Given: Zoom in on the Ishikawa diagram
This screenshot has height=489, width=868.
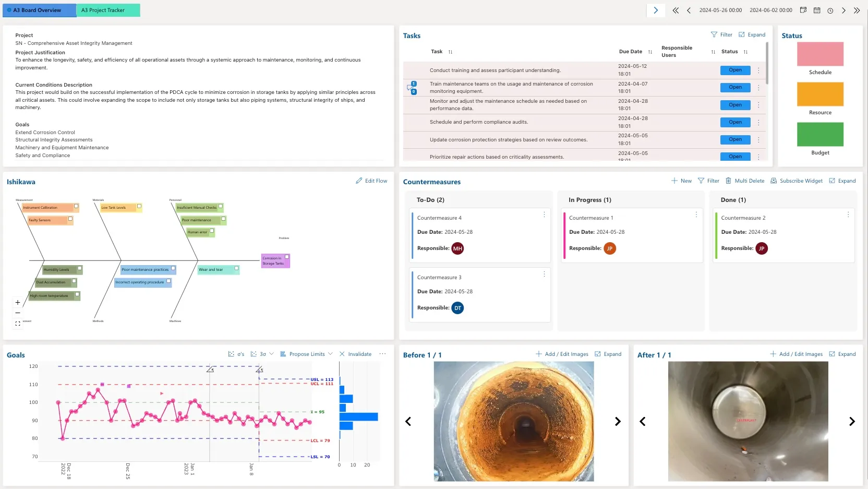Looking at the screenshot, I should click(x=18, y=302).
